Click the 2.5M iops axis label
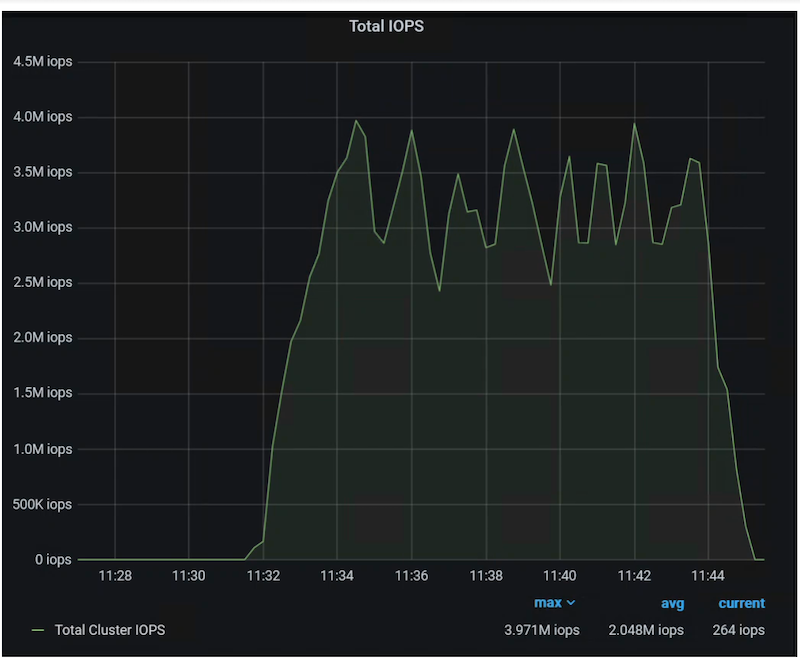Screen dimensions: 800x671 pyautogui.click(x=43, y=282)
